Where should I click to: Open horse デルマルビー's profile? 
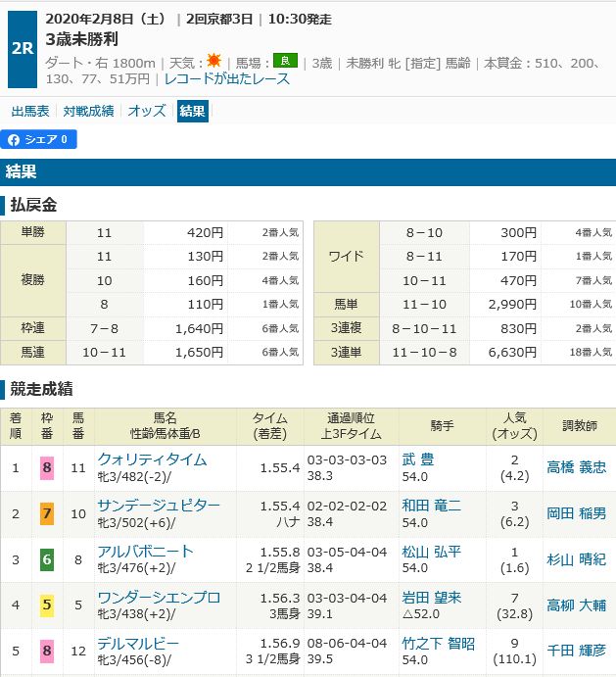point(138,643)
